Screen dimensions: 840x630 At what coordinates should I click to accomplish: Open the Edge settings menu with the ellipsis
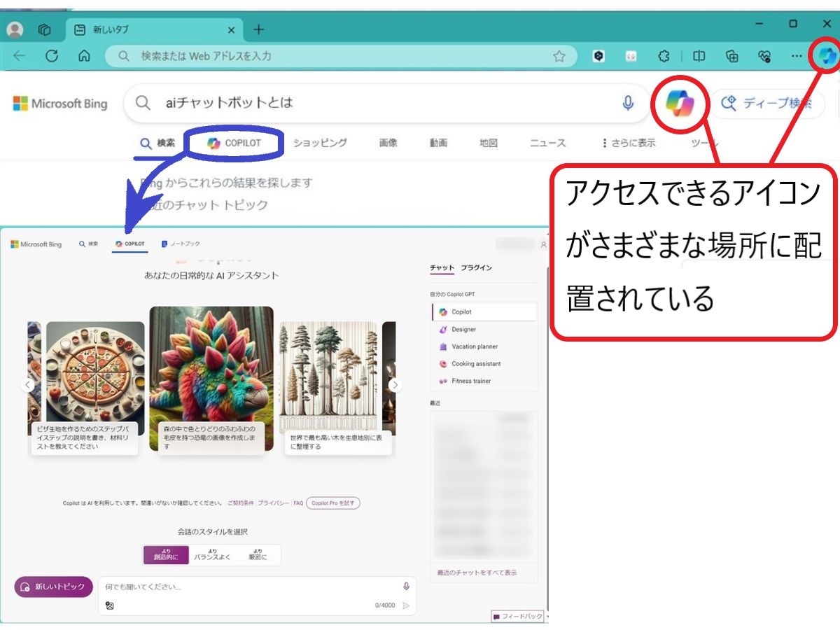(796, 56)
